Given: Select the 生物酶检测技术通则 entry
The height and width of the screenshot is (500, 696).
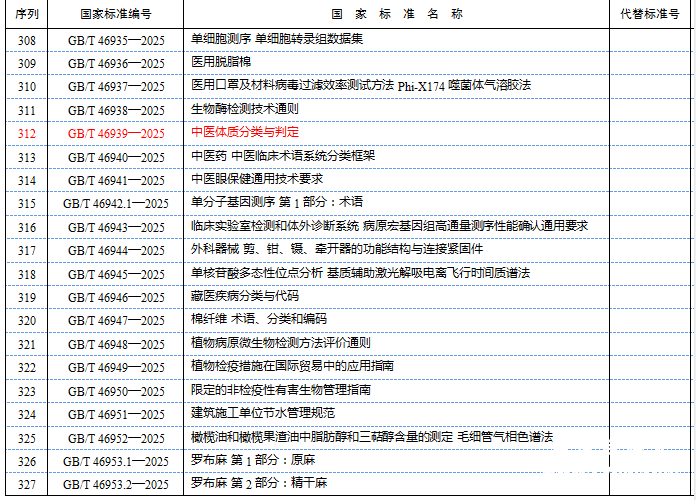Looking at the screenshot, I should pos(245,109).
